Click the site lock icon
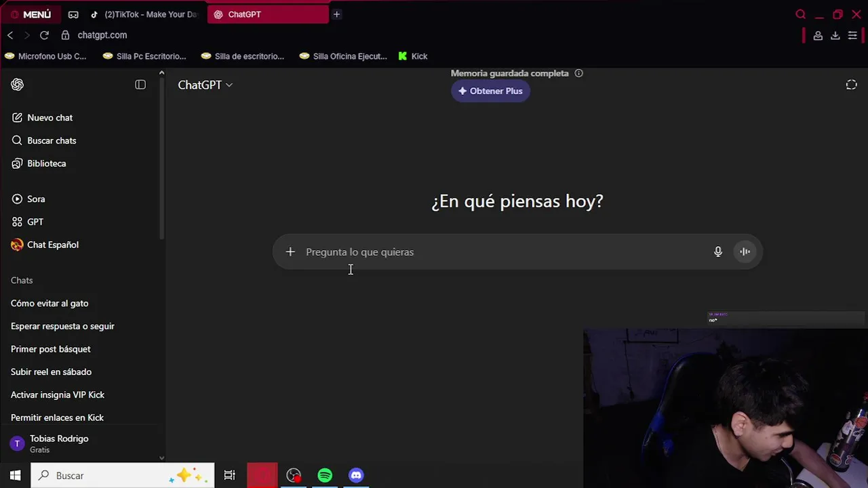 (65, 35)
